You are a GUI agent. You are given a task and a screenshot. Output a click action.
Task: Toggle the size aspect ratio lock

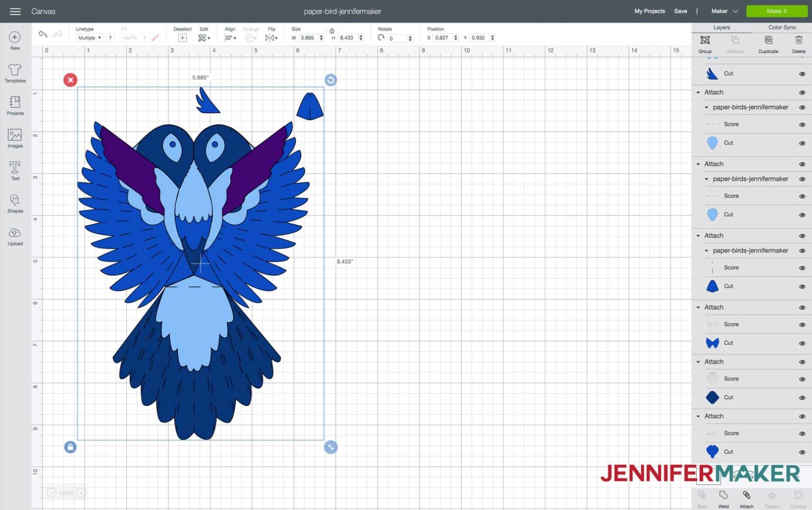(332, 31)
